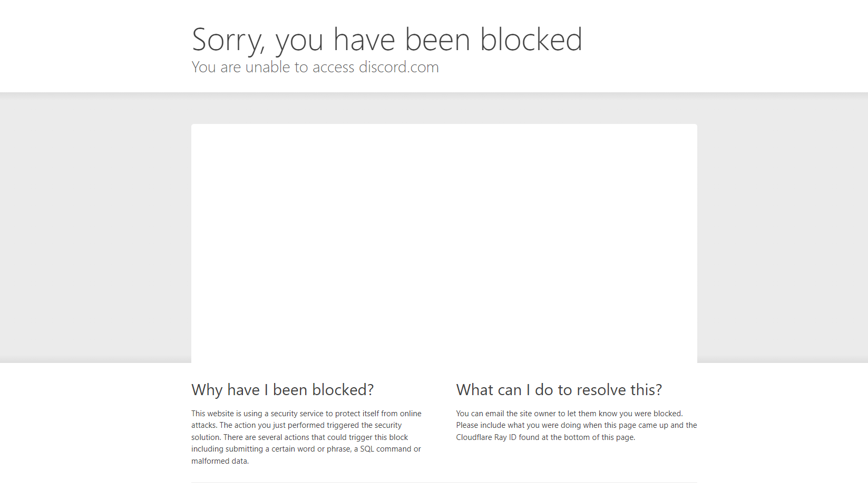
Task: Click the "malformed data." text
Action: [220, 461]
